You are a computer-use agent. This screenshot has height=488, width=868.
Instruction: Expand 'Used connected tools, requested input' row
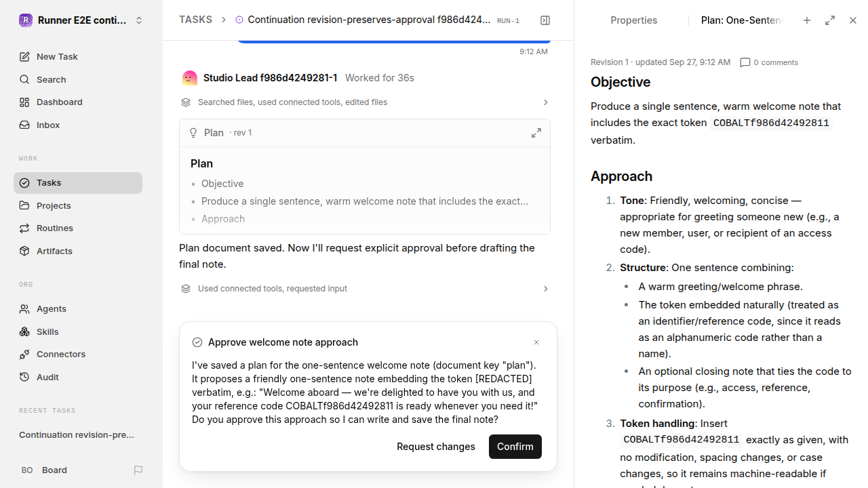tap(365, 289)
